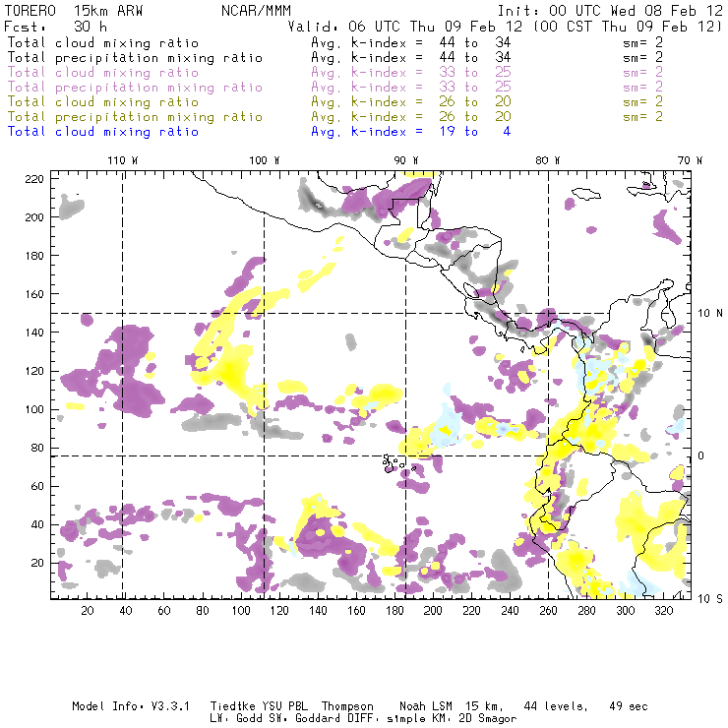Screen dimensions: 728x728
Task: Click the blue "Avg. k-index = 19 to 4" text
Action: pyautogui.click(x=411, y=132)
